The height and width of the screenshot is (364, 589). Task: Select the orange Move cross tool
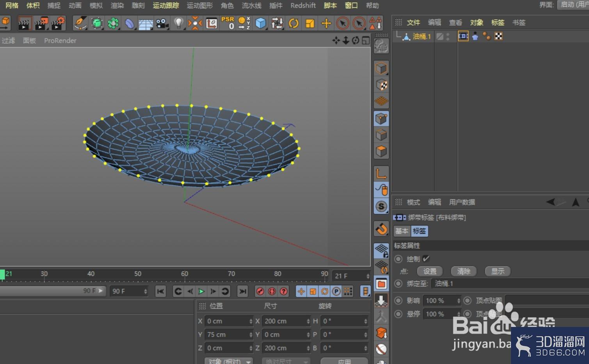[x=326, y=23]
